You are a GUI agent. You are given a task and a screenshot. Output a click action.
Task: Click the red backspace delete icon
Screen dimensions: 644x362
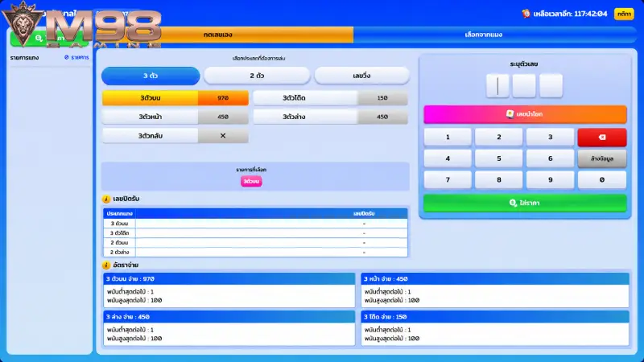click(x=602, y=137)
